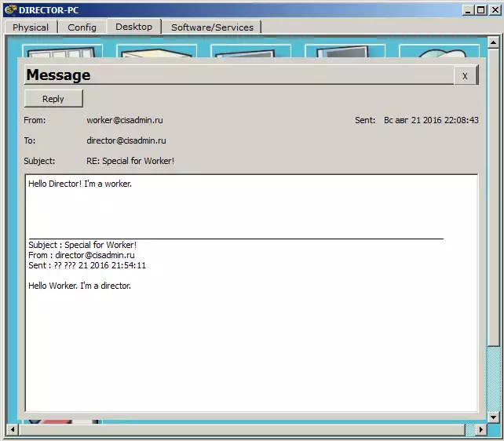Close the Message panel with the x button
Image resolution: width=504 pixels, height=441 pixels.
(465, 76)
